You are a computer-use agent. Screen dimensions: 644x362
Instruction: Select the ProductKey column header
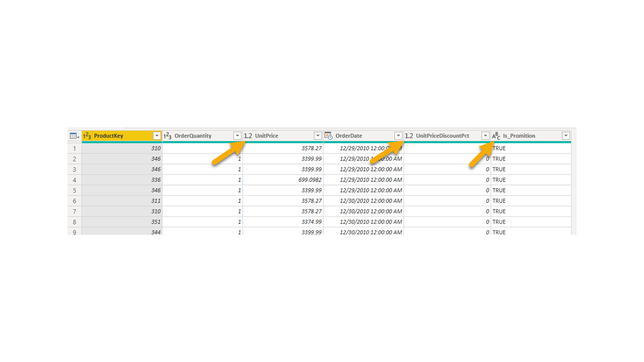point(122,136)
